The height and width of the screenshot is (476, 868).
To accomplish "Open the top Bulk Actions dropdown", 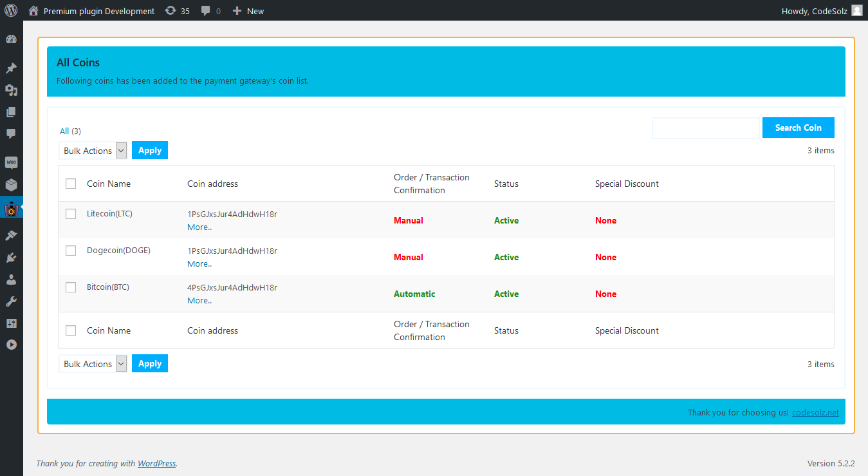I will 93,151.
